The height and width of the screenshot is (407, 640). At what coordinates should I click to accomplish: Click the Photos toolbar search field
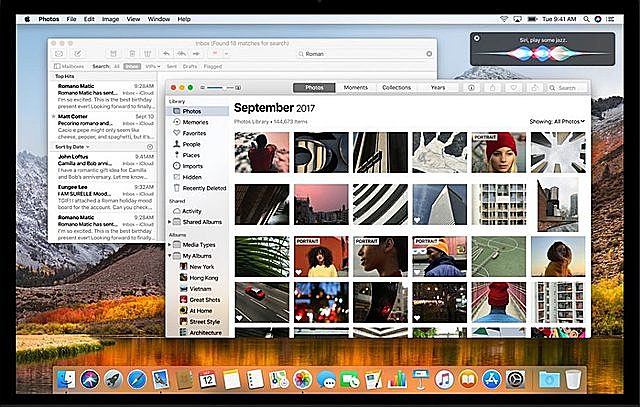coord(567,87)
